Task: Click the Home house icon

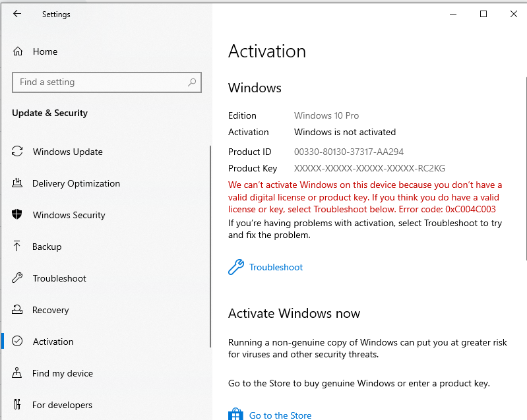Action: point(17,51)
